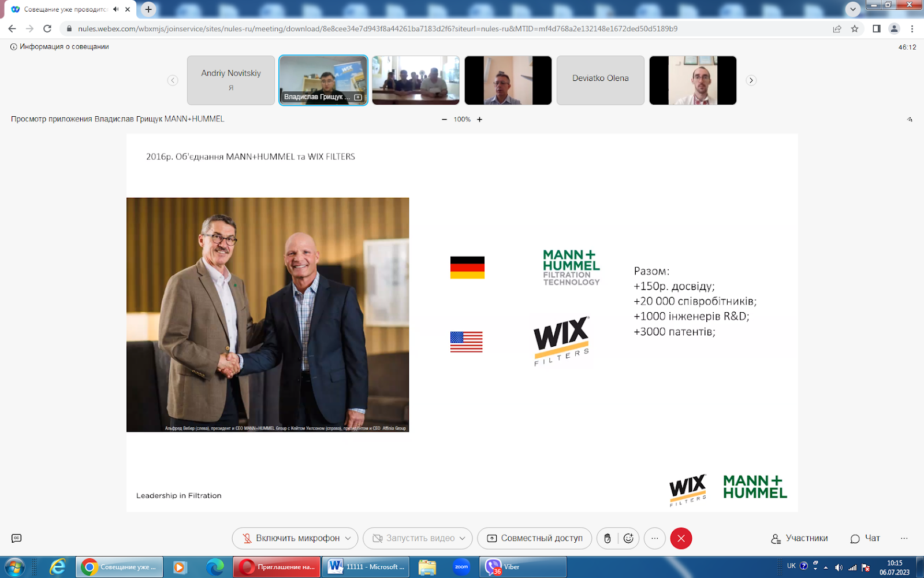The image size is (924, 578).
Task: Show hidden system tray icons
Action: tap(826, 568)
